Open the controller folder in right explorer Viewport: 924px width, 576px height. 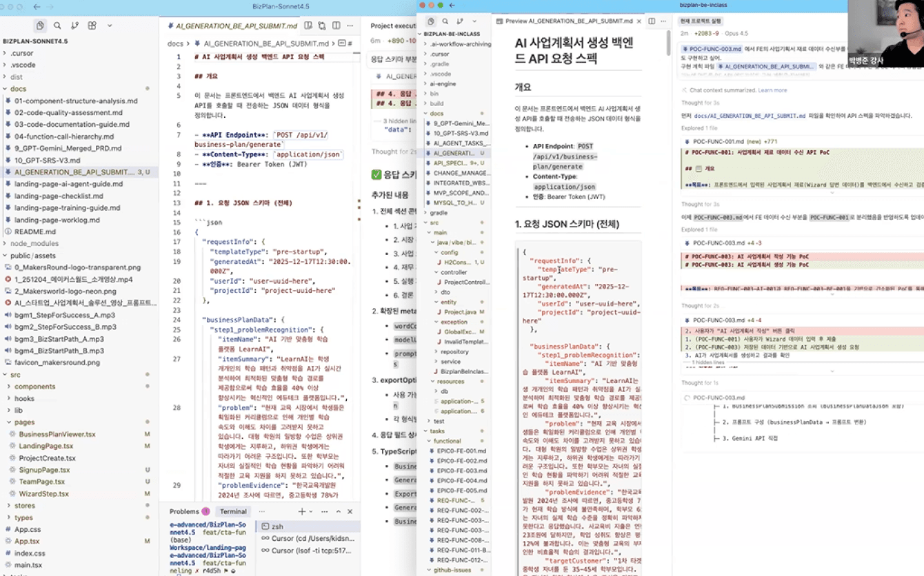(454, 272)
